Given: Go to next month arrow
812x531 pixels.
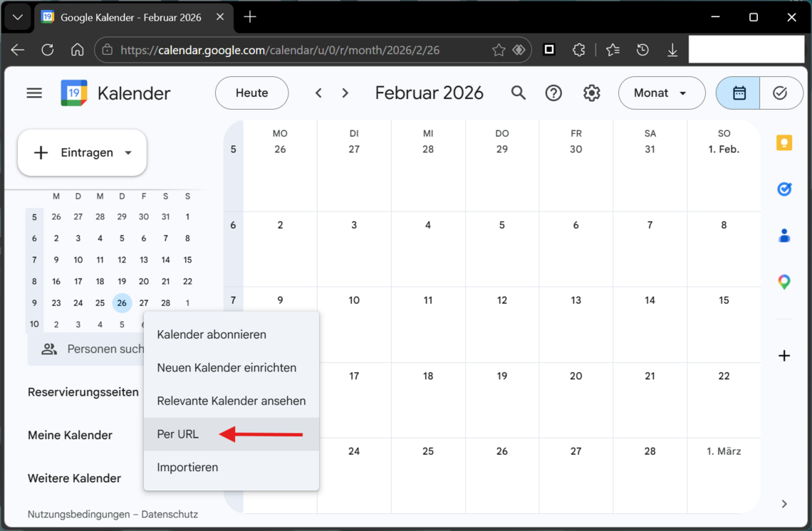Looking at the screenshot, I should pyautogui.click(x=345, y=93).
